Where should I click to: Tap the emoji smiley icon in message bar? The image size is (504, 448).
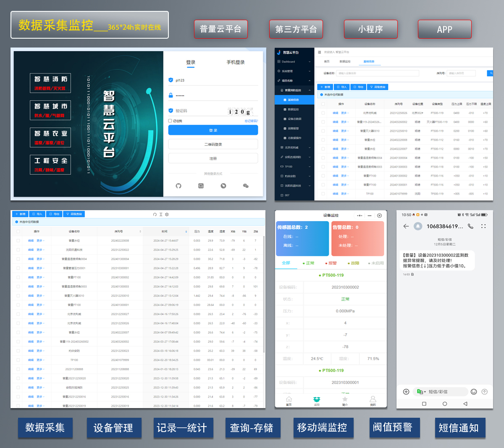(474, 392)
